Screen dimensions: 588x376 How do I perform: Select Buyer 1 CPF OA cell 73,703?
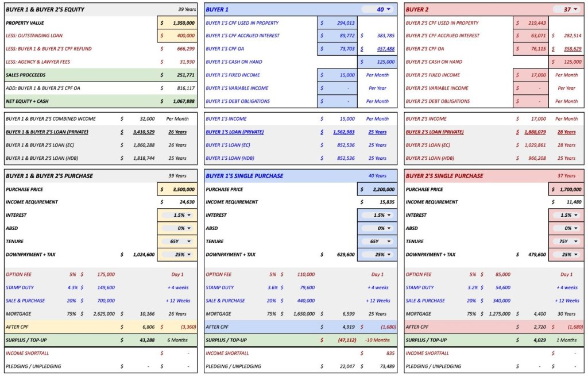338,49
